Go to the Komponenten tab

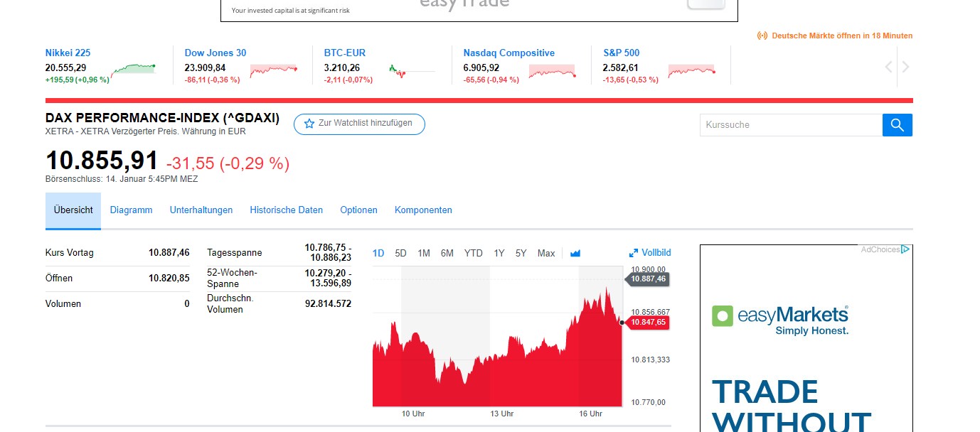pyautogui.click(x=423, y=210)
